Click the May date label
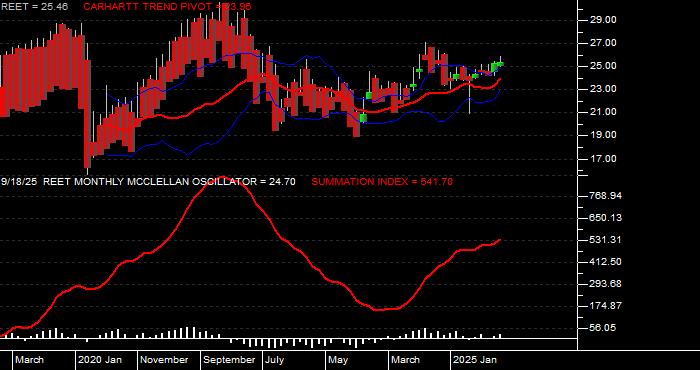The image size is (700, 370). click(x=338, y=360)
